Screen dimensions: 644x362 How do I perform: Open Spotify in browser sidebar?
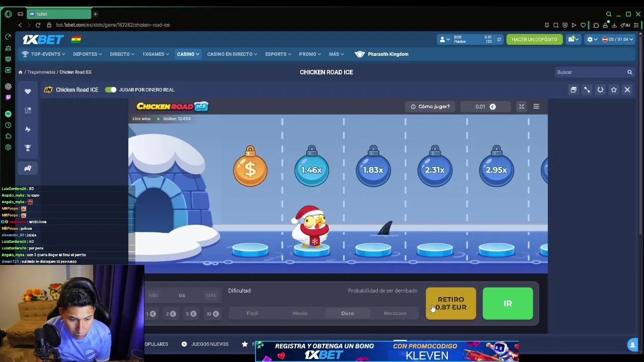click(x=8, y=114)
